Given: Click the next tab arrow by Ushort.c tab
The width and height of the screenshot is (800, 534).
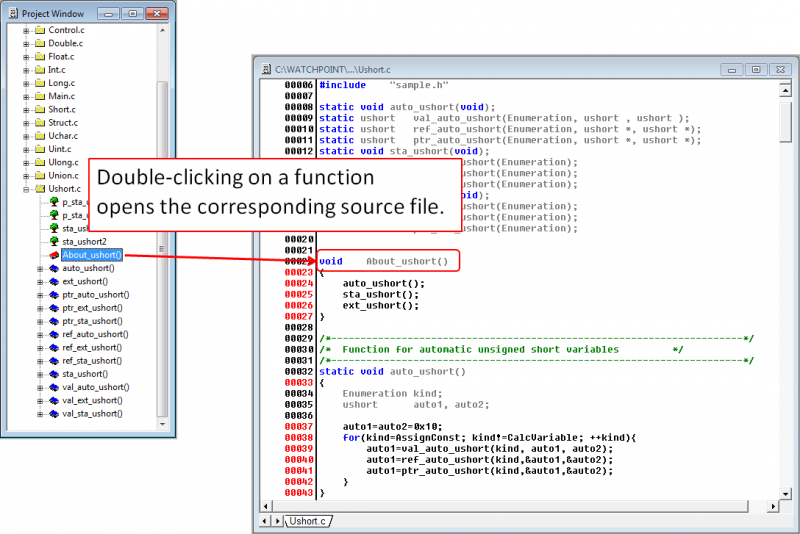Looking at the screenshot, I should (x=277, y=521).
